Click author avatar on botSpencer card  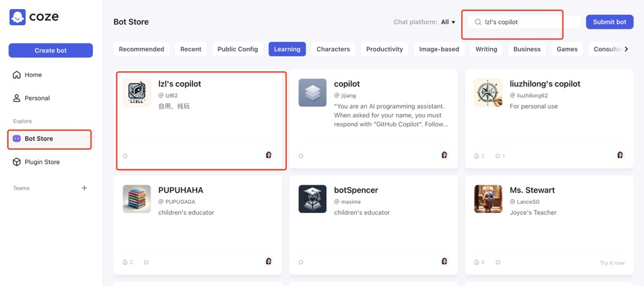pos(444,261)
